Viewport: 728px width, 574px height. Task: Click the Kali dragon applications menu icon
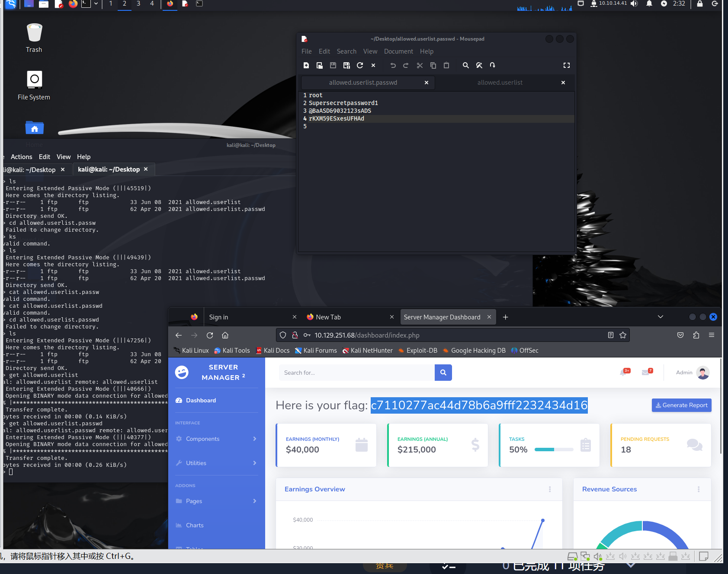(10, 4)
